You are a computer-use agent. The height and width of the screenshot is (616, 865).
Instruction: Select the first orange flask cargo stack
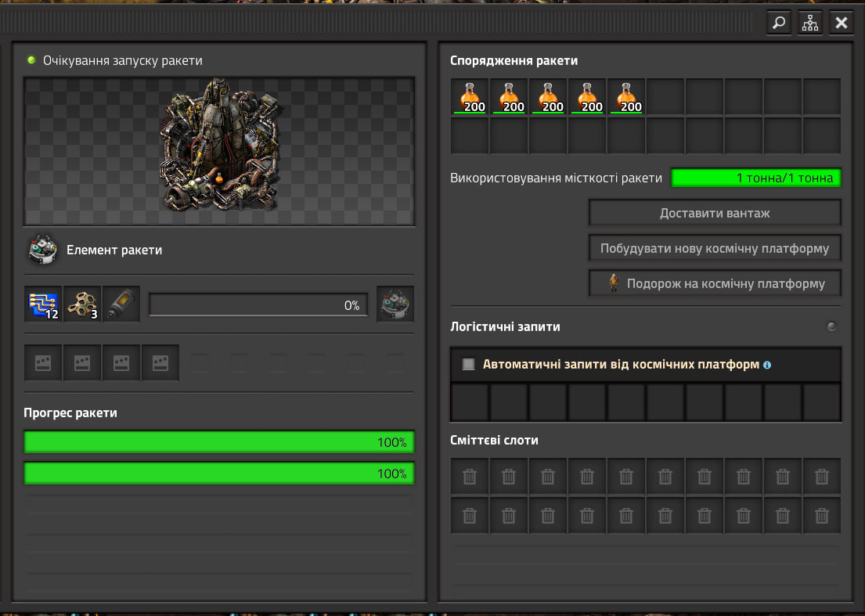[x=470, y=97]
